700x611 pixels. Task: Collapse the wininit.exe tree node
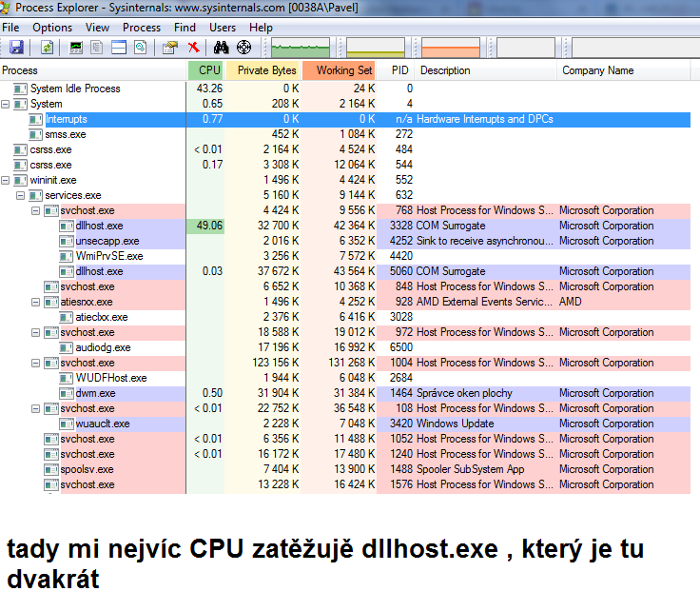pos(6,181)
